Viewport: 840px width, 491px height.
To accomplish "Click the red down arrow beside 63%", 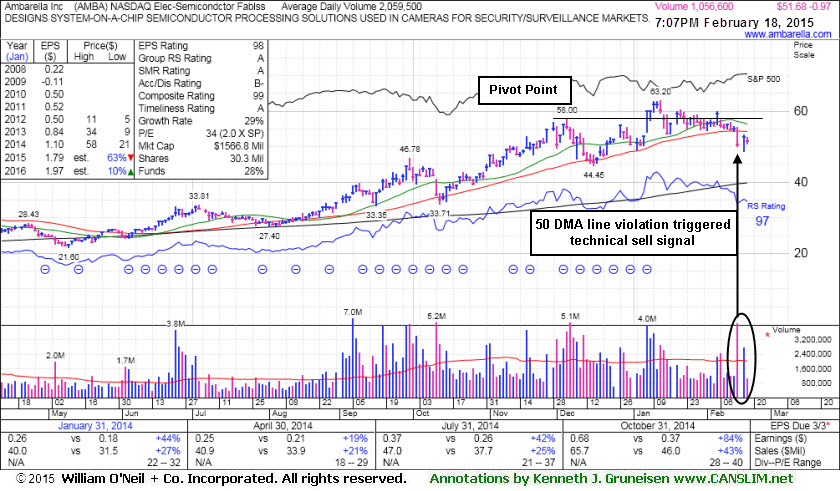I will click(131, 158).
